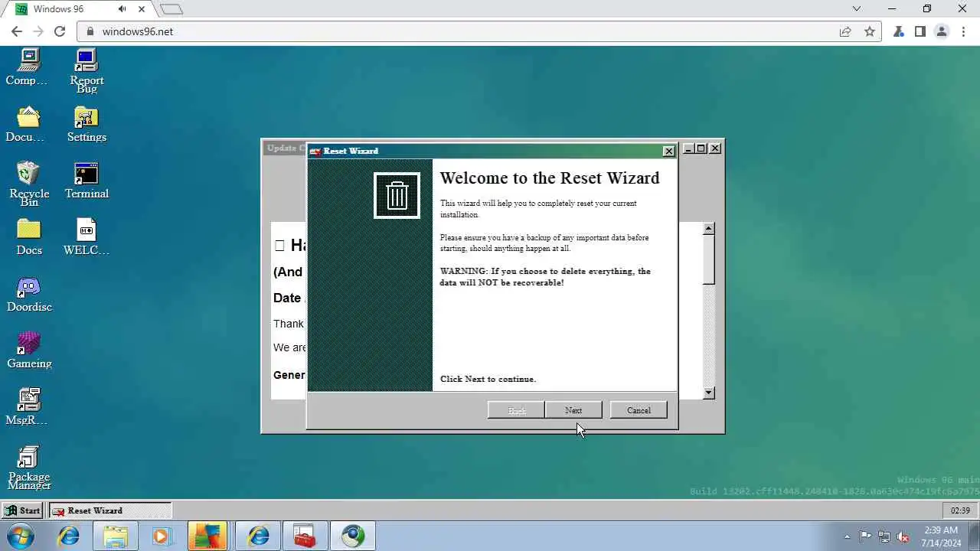The height and width of the screenshot is (551, 980).
Task: Close the background Update window
Action: (715, 148)
